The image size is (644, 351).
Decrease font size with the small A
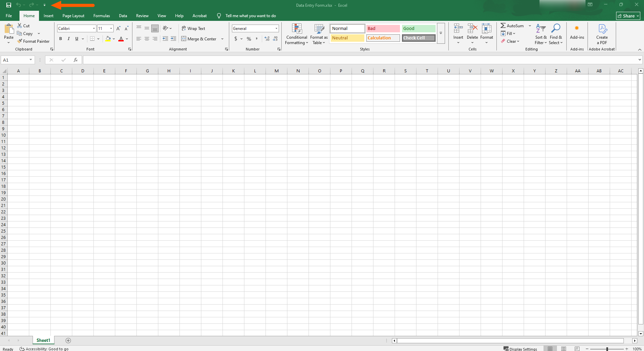coord(126,29)
